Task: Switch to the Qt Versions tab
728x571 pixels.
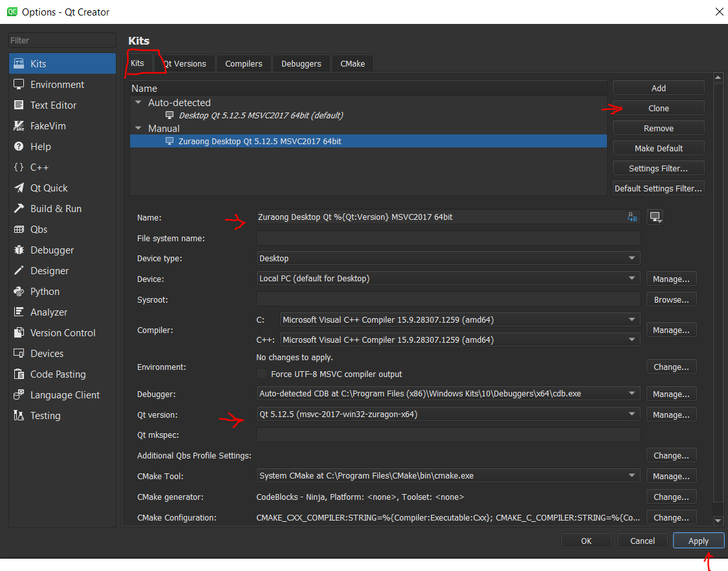Action: 185,63
